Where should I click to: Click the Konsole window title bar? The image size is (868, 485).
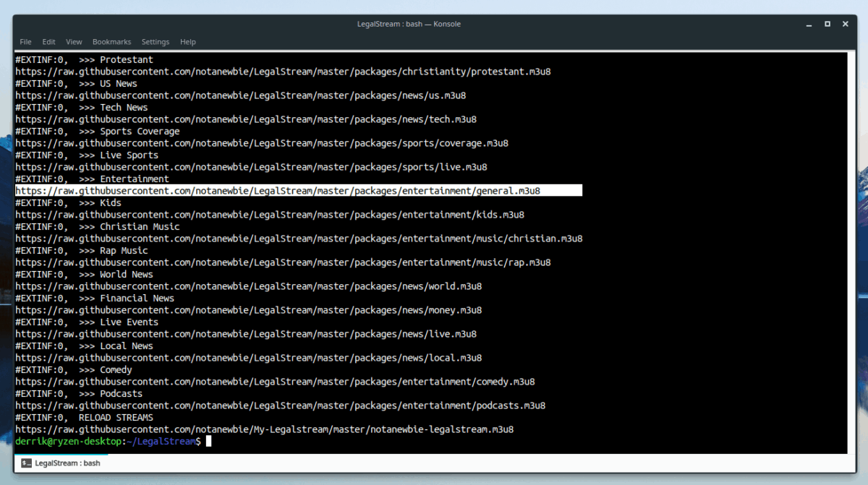410,24
